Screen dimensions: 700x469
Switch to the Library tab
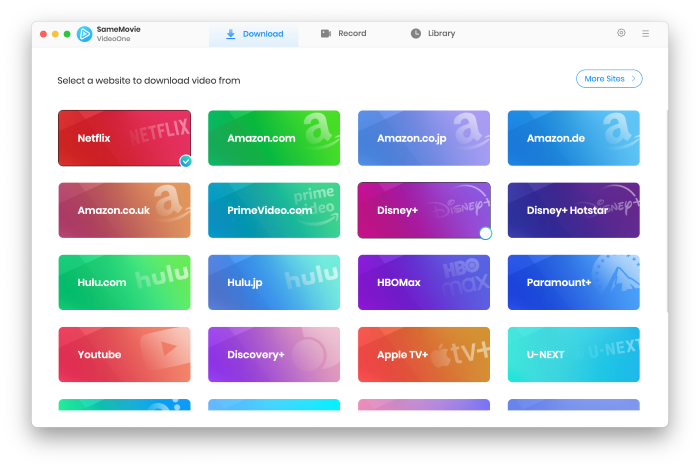click(433, 33)
